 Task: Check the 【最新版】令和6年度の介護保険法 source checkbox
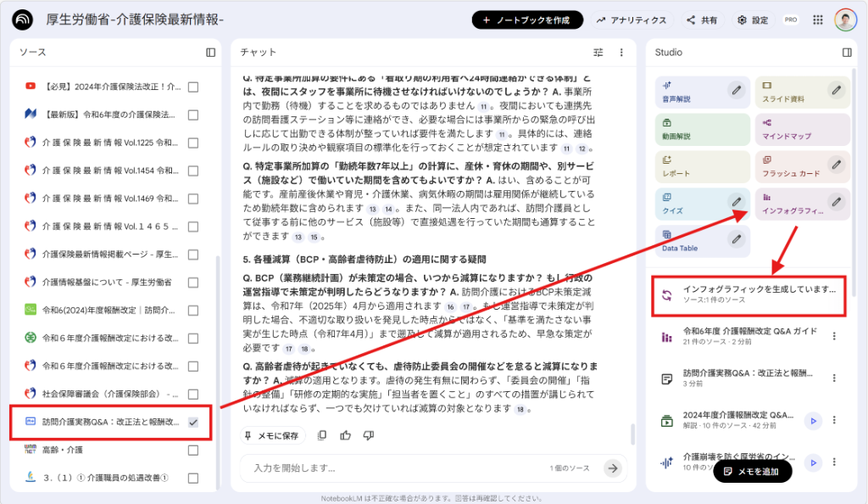click(x=193, y=115)
